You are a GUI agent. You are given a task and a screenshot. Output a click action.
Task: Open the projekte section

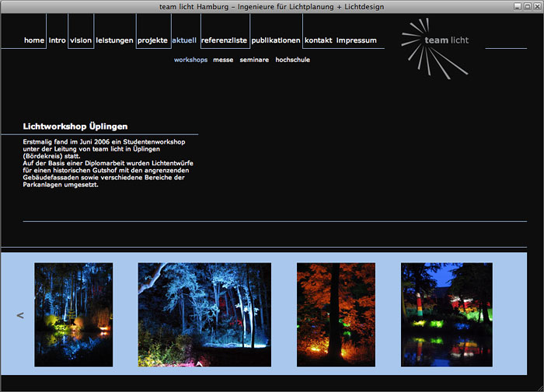(x=152, y=40)
